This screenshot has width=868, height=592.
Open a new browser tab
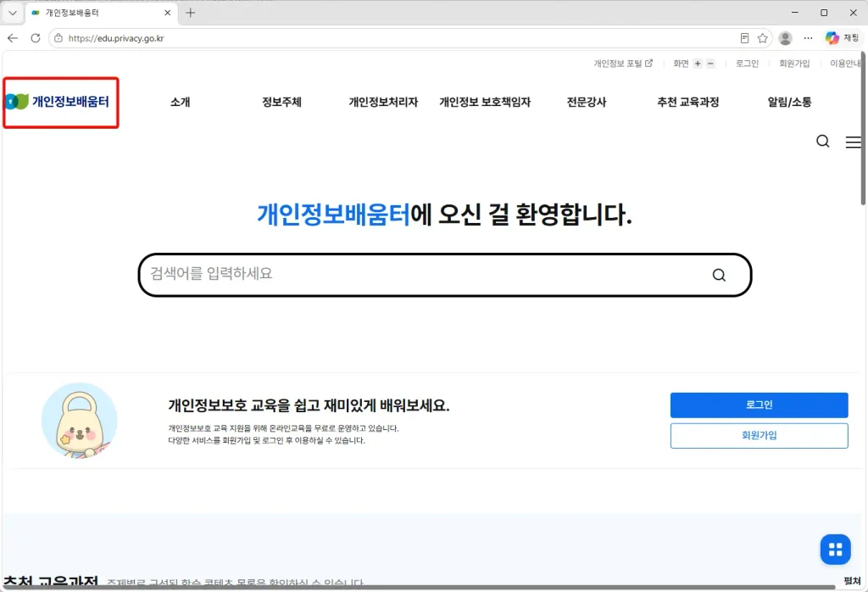[x=191, y=13]
